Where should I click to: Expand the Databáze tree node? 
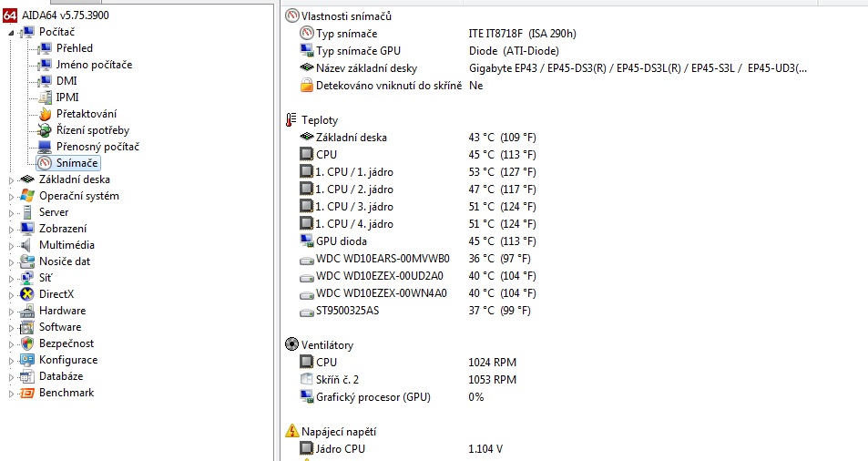coord(11,377)
